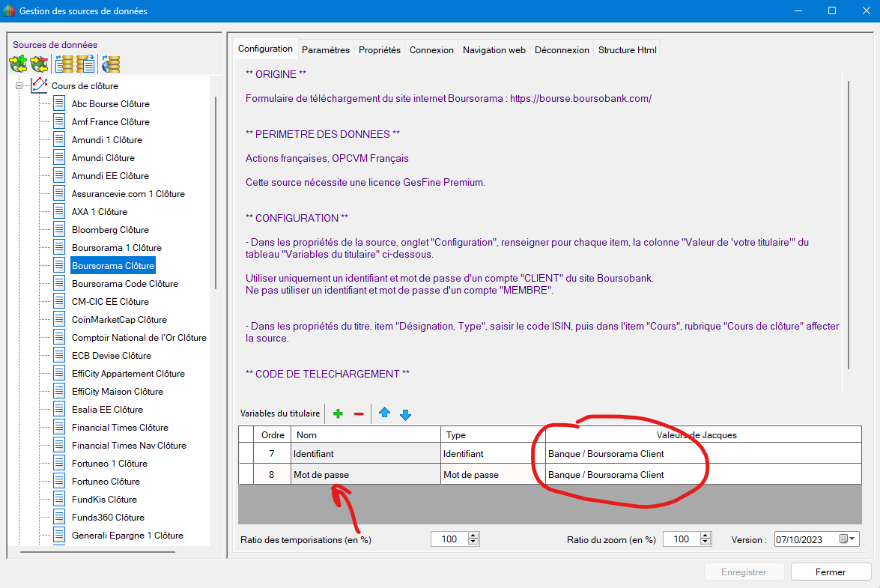Select Bloomberg Clôture in the source tree

110,230
